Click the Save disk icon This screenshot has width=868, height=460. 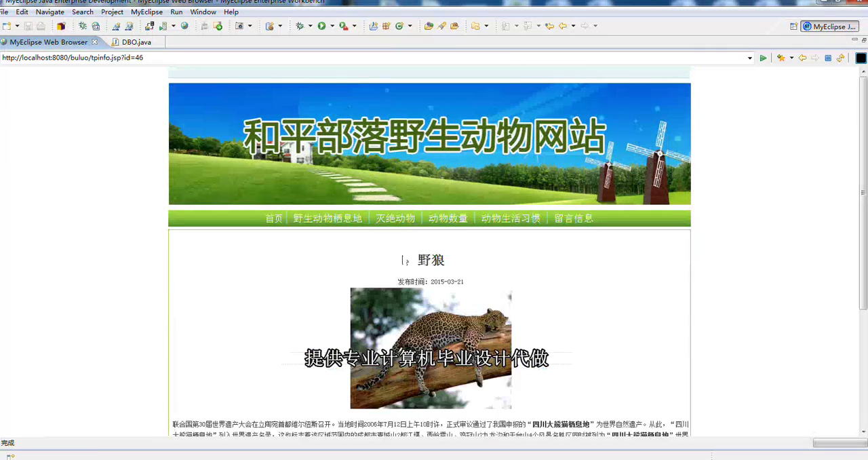click(28, 26)
